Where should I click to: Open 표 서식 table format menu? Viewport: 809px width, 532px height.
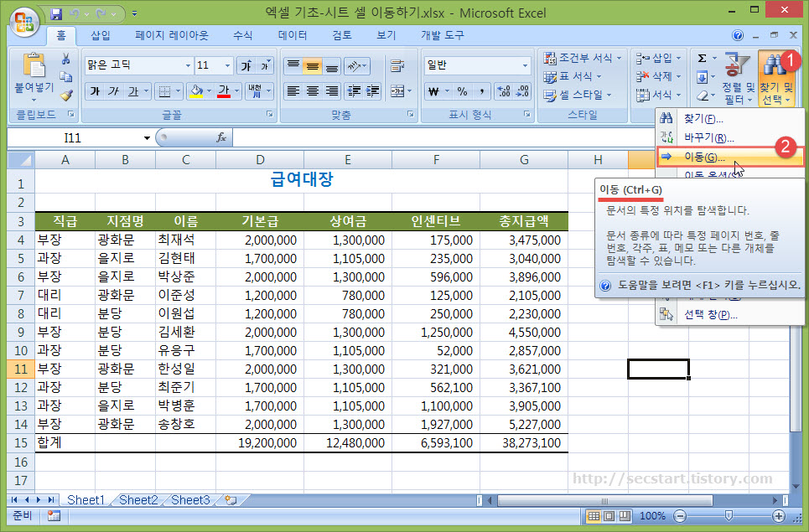[573, 76]
